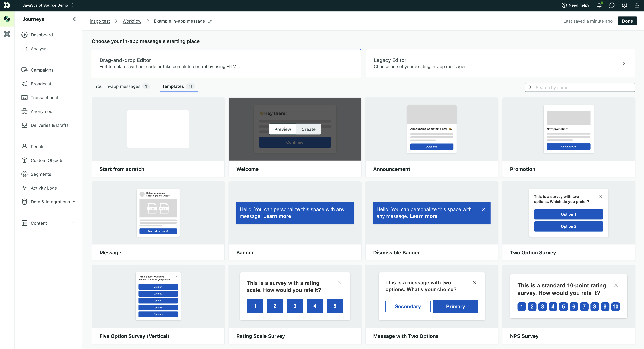
Task: Click the user account profile icon
Action: (637, 5)
